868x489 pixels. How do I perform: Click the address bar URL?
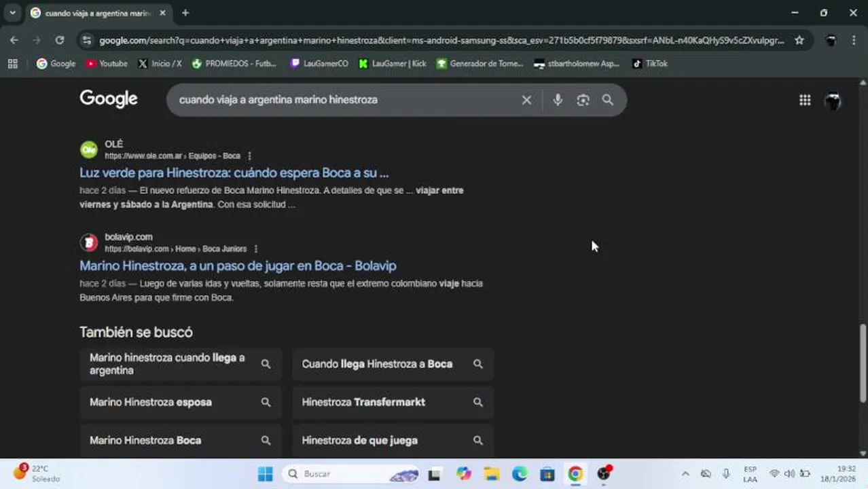pyautogui.click(x=441, y=41)
